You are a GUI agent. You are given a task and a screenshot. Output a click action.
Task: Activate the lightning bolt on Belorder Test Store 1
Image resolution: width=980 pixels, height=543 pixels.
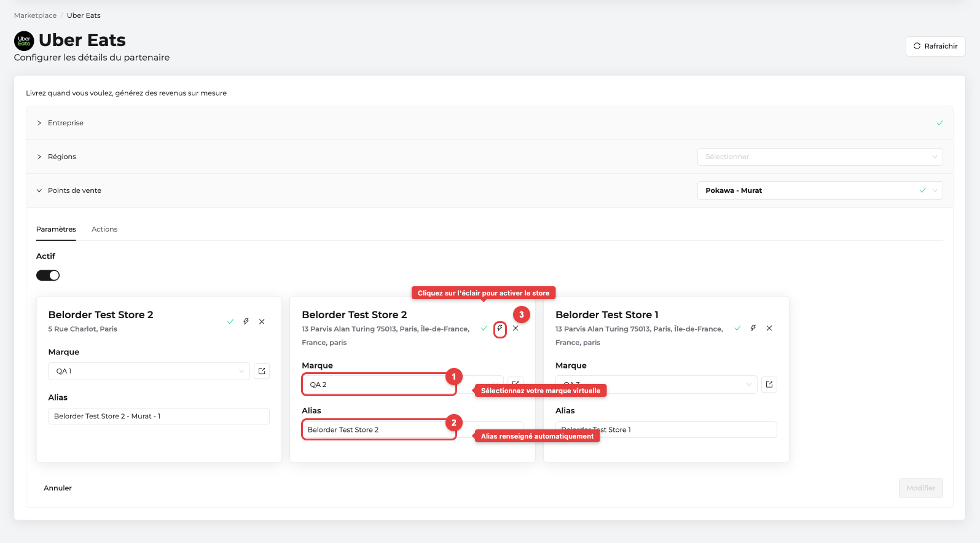(x=753, y=328)
